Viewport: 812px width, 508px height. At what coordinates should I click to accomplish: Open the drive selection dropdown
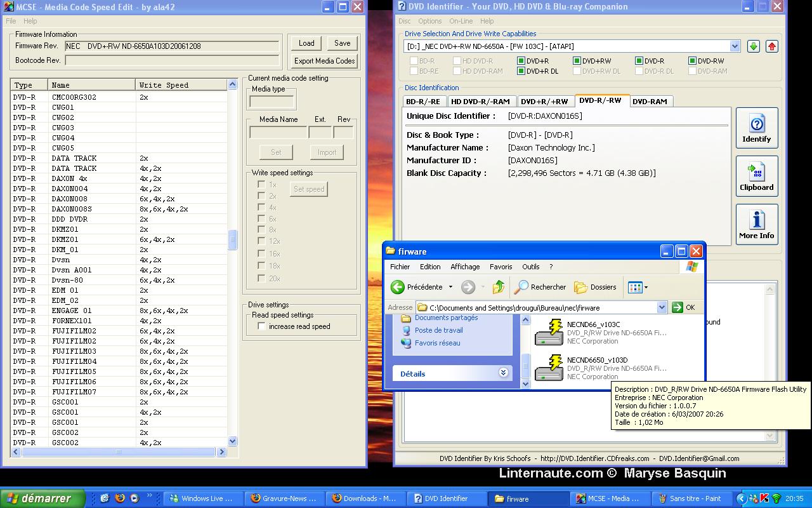click(x=735, y=46)
